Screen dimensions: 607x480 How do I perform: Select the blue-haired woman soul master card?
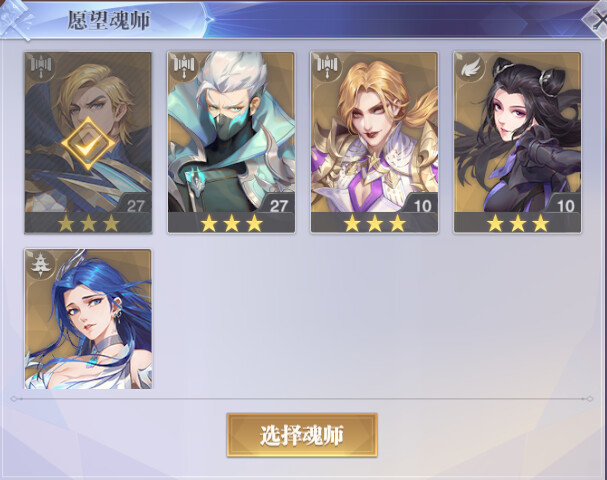click(88, 319)
